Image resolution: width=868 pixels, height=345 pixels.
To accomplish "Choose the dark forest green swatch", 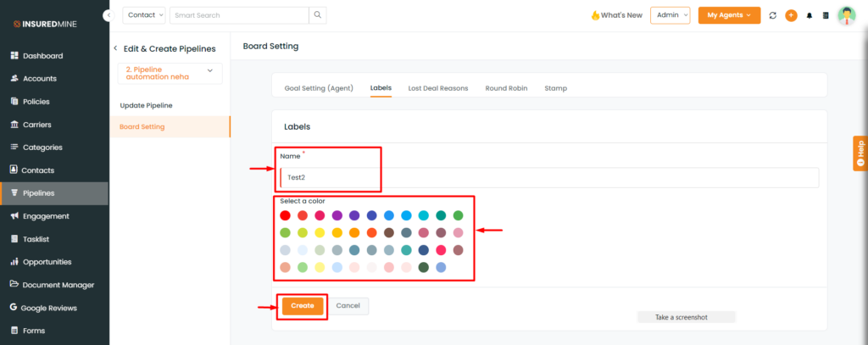I will tap(424, 267).
